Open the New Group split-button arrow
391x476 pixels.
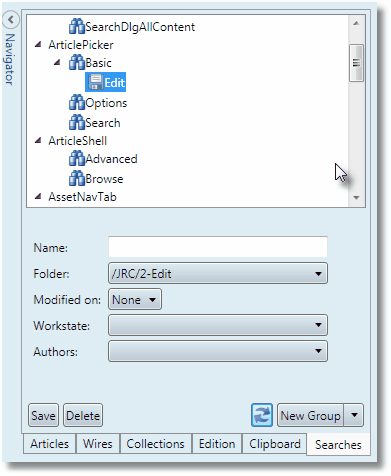pos(354,415)
